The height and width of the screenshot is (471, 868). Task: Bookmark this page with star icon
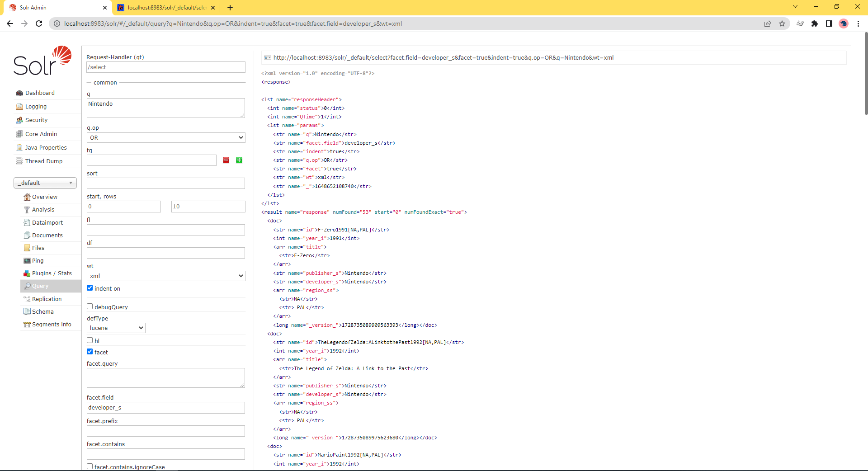[782, 24]
